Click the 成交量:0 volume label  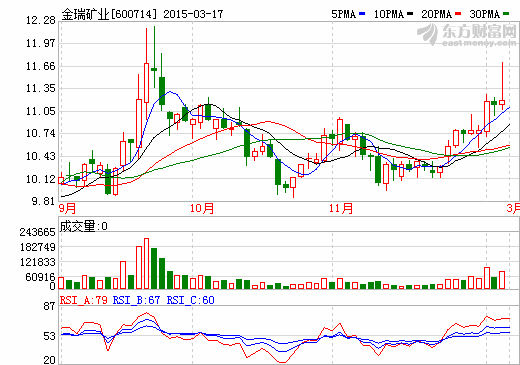tap(84, 226)
